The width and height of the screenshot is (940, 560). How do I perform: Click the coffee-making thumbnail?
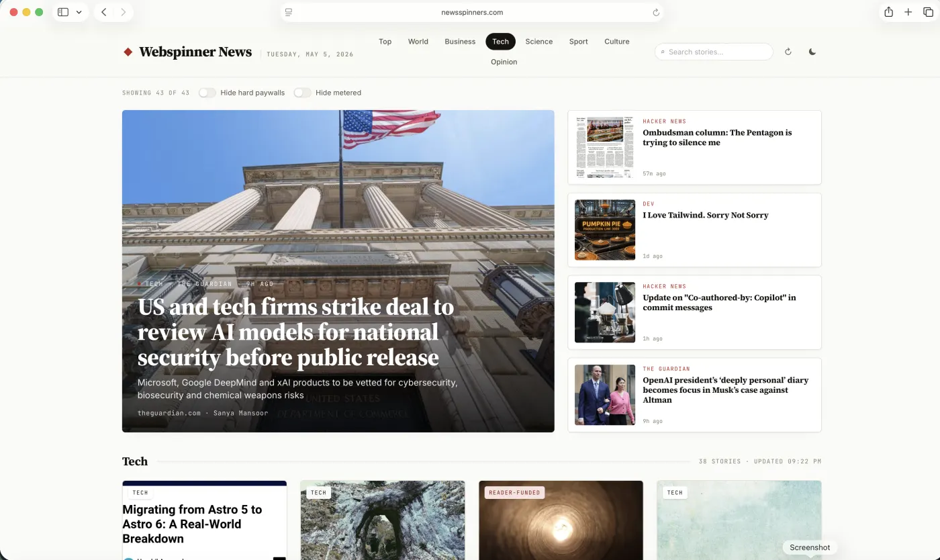coord(605,312)
